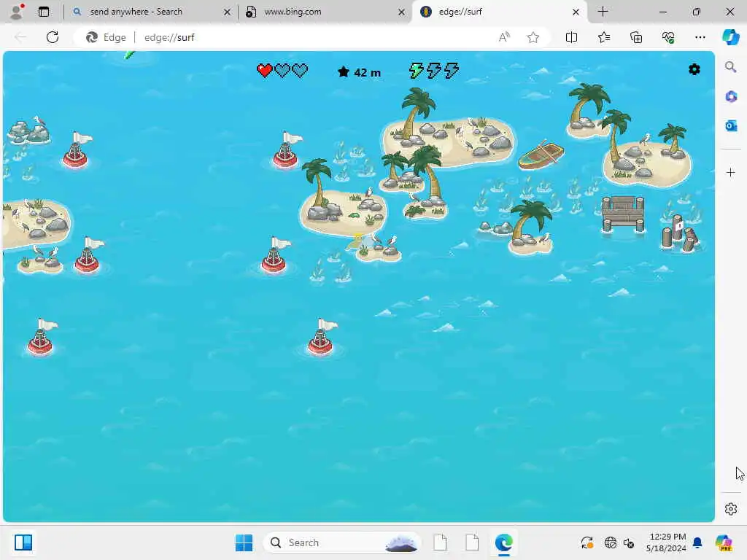Open Microsoft Edge taskbar icon

503,542
